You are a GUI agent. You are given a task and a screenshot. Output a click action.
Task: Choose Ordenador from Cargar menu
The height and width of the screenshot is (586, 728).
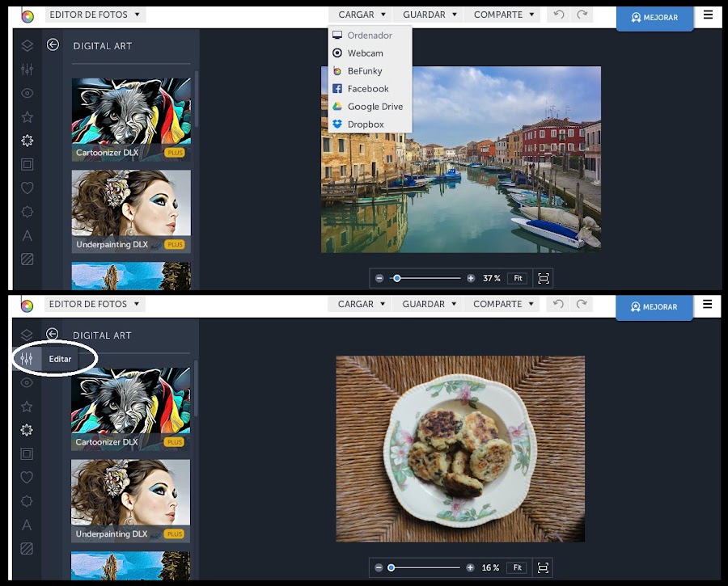pos(370,36)
